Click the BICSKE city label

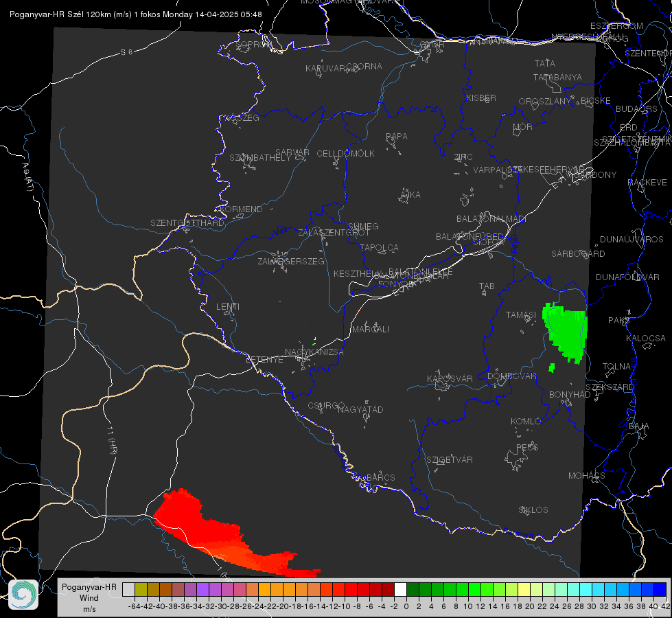tap(596, 101)
